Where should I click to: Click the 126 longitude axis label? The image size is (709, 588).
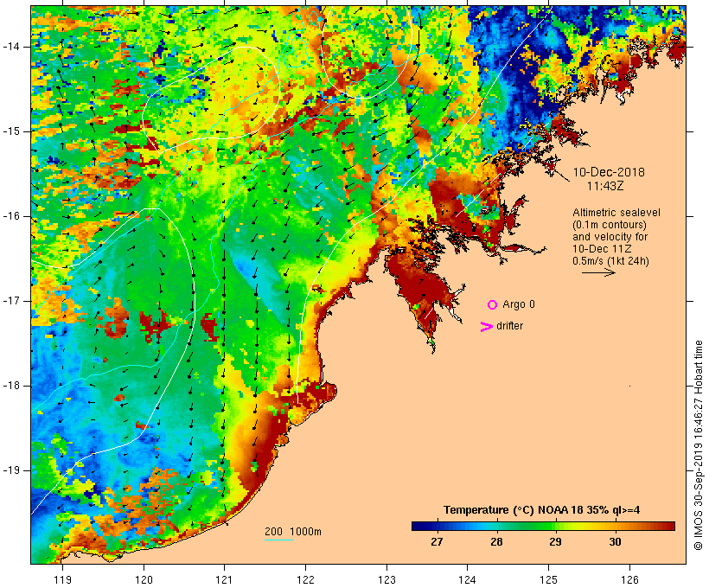coord(629,580)
